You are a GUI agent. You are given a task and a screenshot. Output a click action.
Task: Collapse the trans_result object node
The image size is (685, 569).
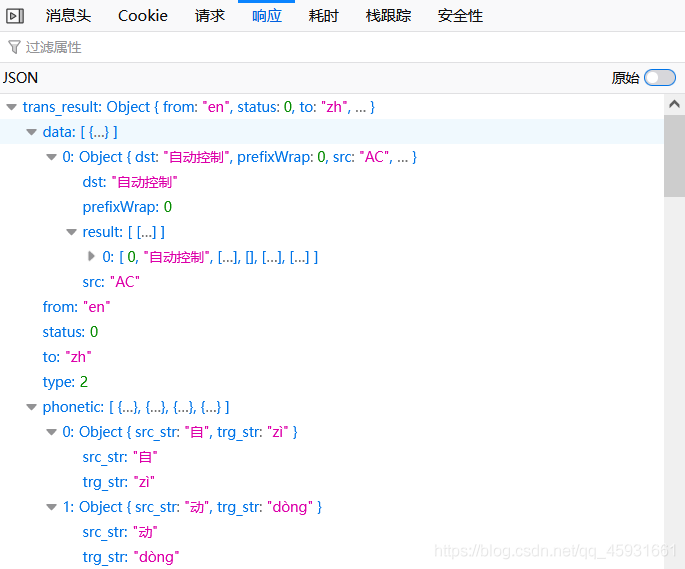12,107
